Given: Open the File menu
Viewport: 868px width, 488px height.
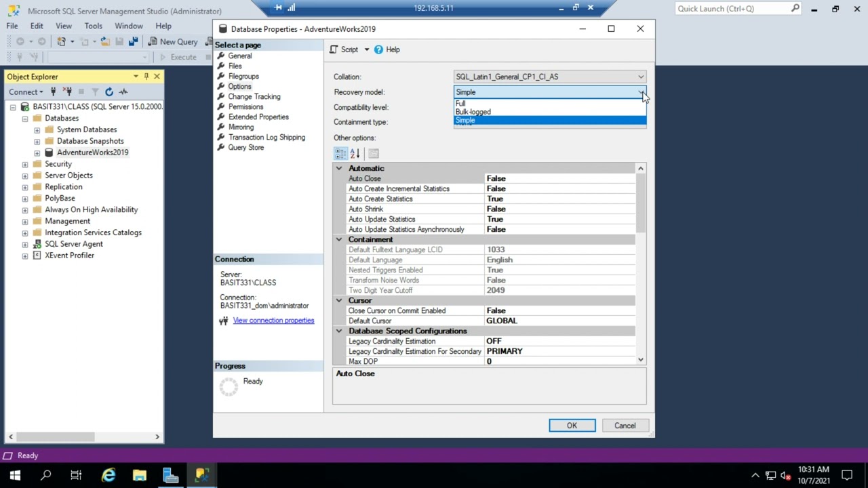Looking at the screenshot, I should click(x=12, y=26).
